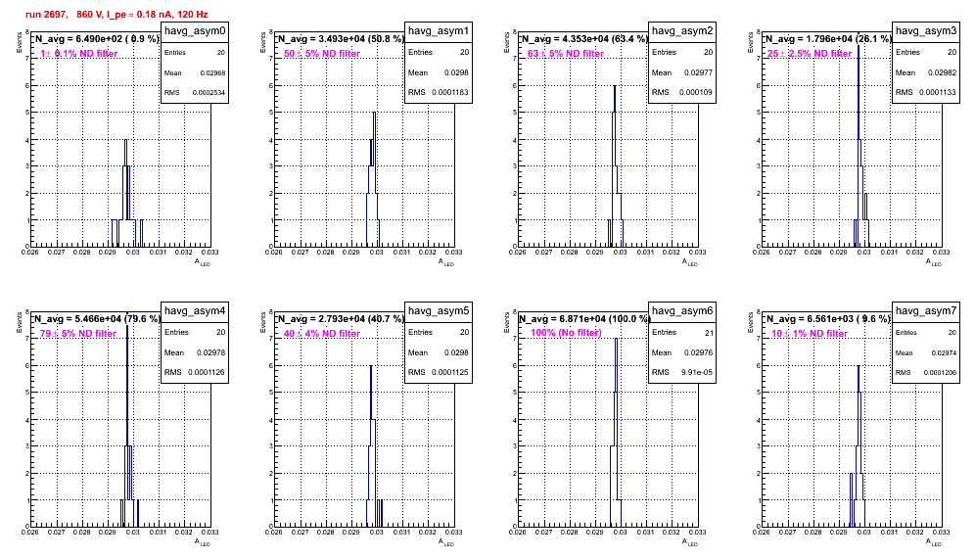975x560 pixels.
Task: Click the N_avg = 5.466e+04 label
Action: coord(97,319)
